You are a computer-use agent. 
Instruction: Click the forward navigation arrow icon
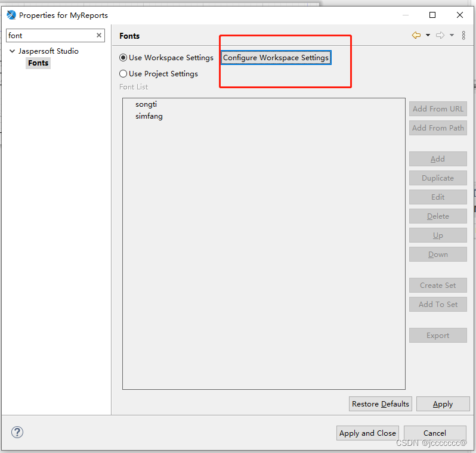tap(440, 36)
